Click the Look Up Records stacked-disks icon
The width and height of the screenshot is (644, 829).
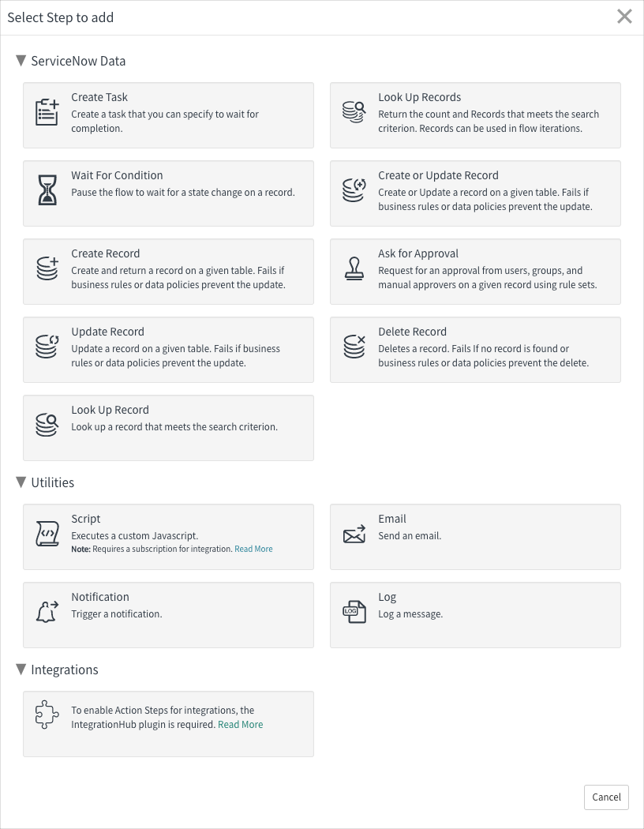pos(354,111)
